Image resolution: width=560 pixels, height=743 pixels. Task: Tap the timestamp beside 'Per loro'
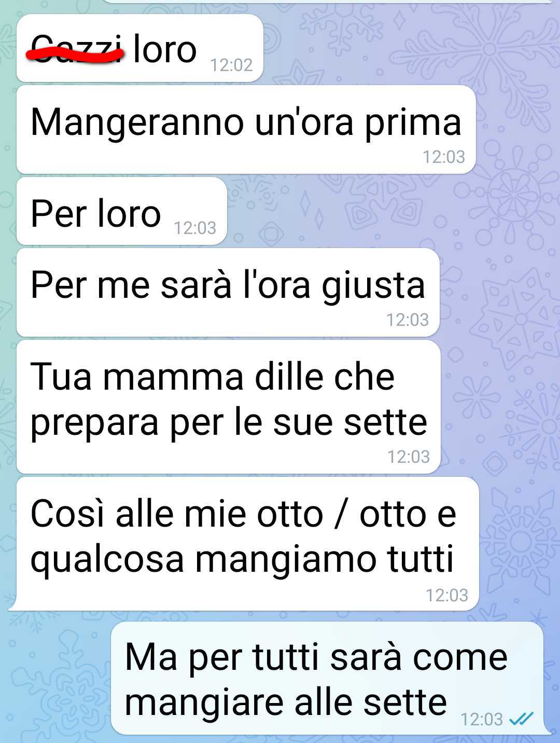(x=195, y=228)
